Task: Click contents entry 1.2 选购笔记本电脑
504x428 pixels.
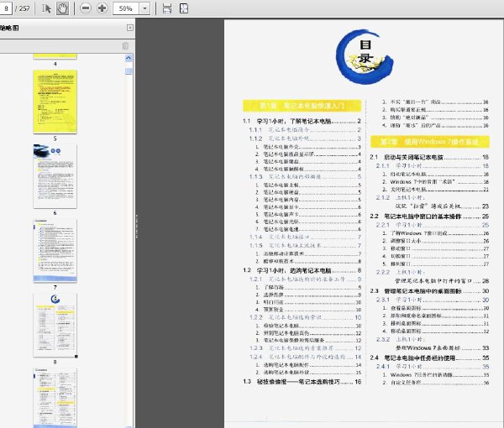Action: [302, 270]
